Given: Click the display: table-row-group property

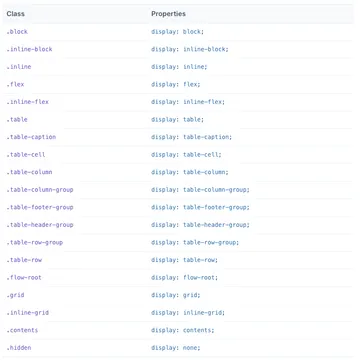Looking at the screenshot, I should [195, 242].
